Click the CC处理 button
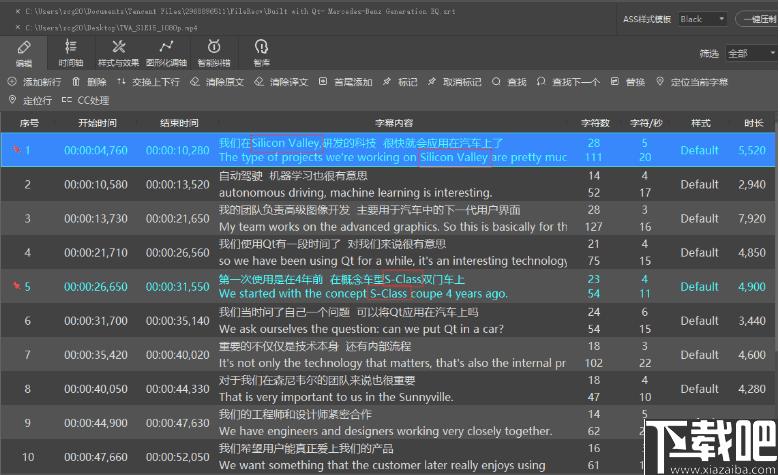Image resolution: width=780 pixels, height=475 pixels. 86,100
